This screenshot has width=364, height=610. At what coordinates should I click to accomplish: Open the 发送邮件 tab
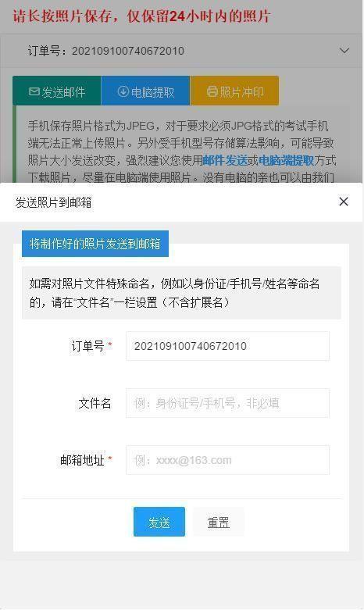(x=57, y=91)
